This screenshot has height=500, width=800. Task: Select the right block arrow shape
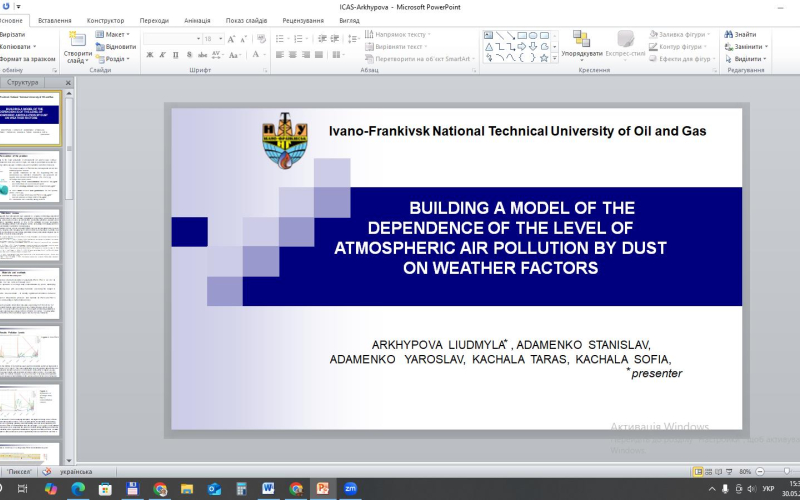[522, 47]
